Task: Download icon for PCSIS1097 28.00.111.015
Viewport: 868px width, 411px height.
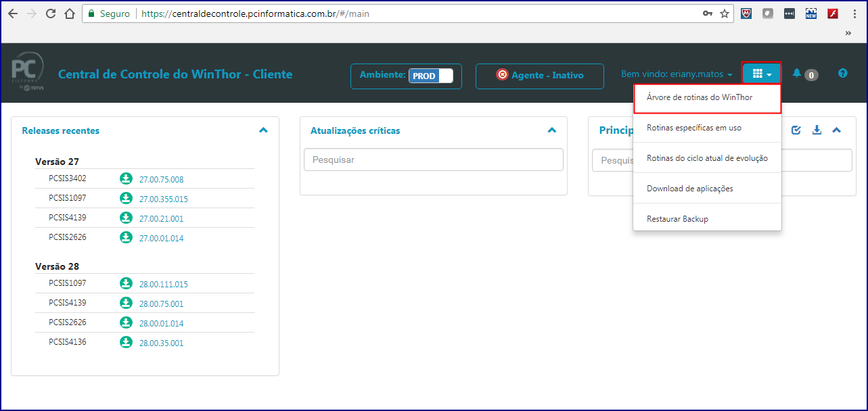Action: pos(125,283)
